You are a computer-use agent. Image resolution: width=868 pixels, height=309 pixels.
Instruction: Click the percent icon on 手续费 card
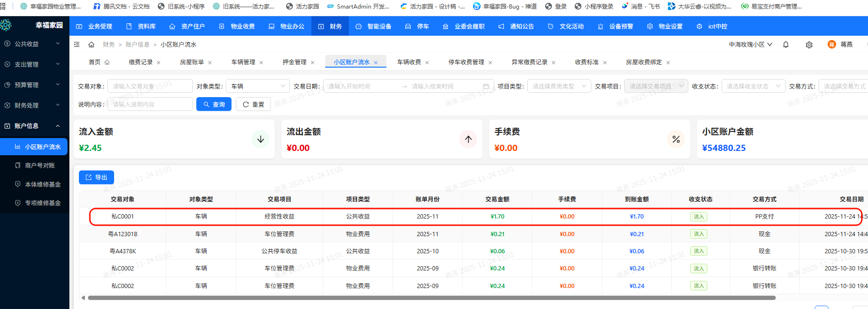(676, 139)
